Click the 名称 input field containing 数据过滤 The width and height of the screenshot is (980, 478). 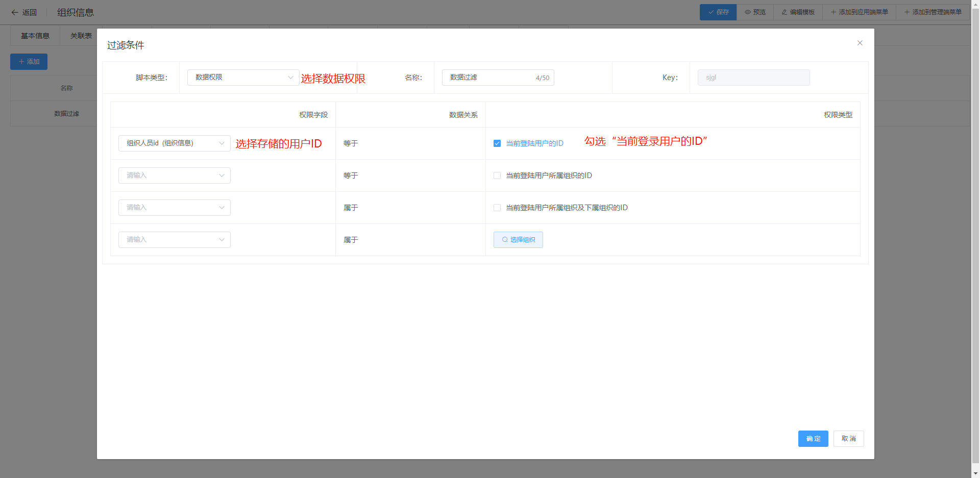click(490, 78)
